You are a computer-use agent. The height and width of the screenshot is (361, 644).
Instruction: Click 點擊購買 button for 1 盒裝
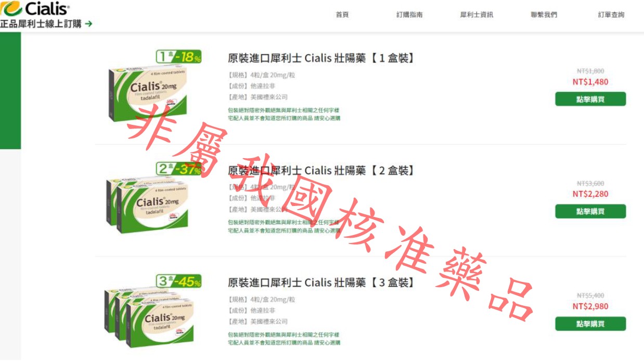[x=590, y=99]
